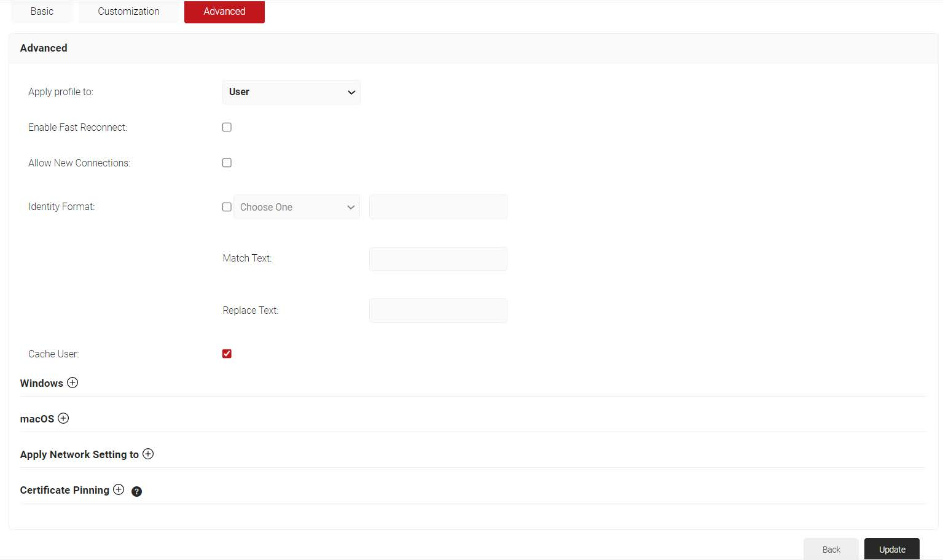
Task: Click the Advanced panel header title
Action: point(44,48)
